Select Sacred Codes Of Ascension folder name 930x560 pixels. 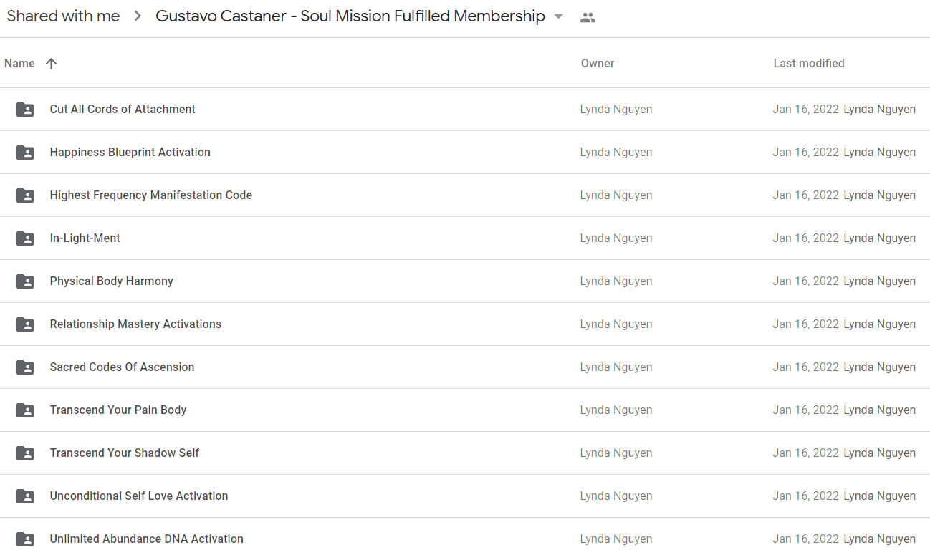[122, 367]
